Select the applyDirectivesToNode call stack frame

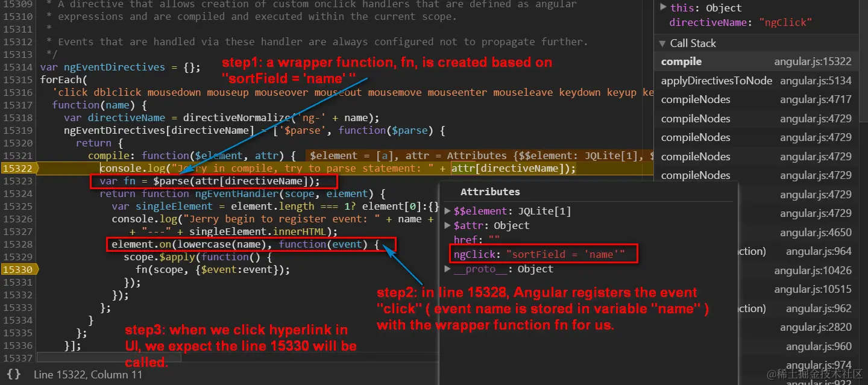coord(756,81)
